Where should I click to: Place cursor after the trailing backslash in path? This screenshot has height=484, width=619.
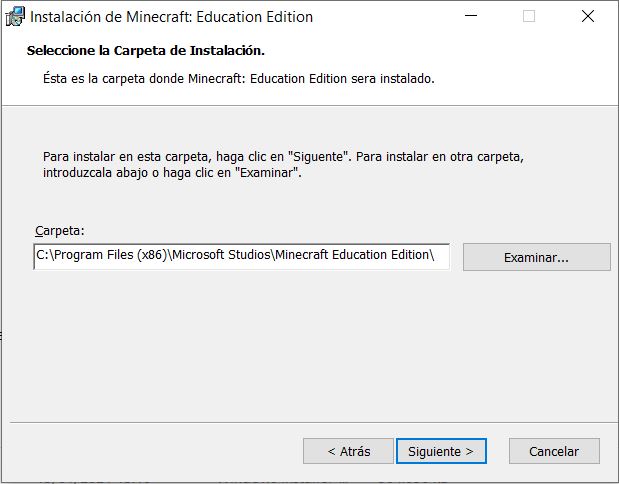(436, 255)
